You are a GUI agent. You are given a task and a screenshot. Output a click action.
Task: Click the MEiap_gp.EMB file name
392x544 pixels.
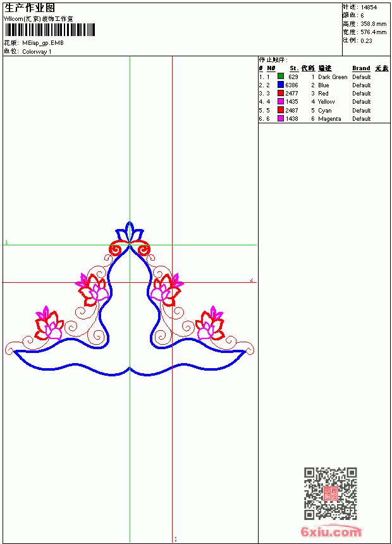43,43
